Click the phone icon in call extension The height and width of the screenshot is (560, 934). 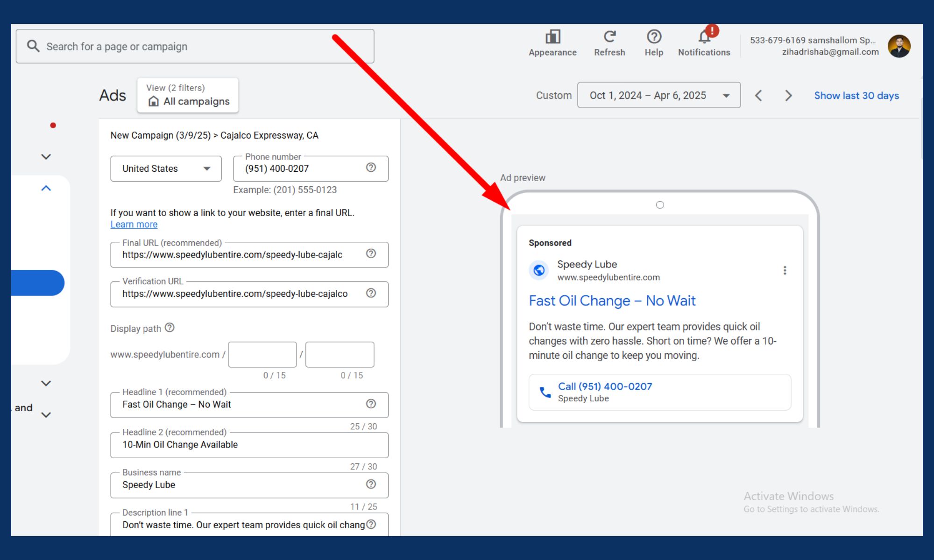[x=545, y=392]
